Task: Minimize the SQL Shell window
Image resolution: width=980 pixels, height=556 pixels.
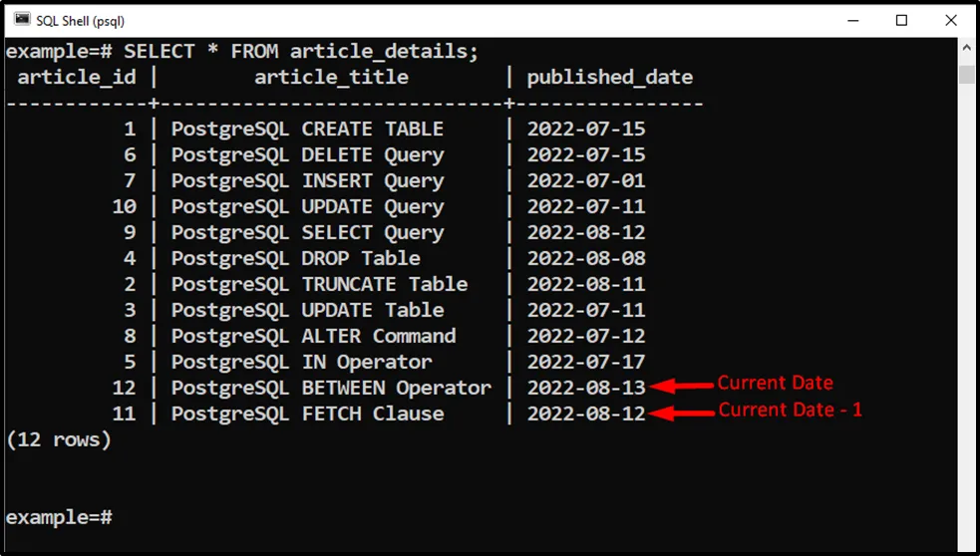Action: (x=852, y=20)
